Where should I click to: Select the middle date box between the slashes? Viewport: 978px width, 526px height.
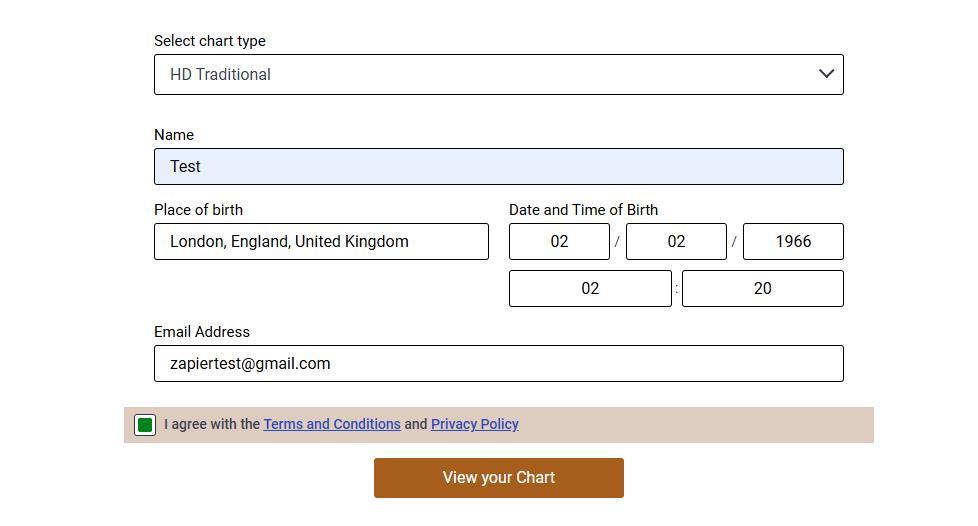point(676,242)
